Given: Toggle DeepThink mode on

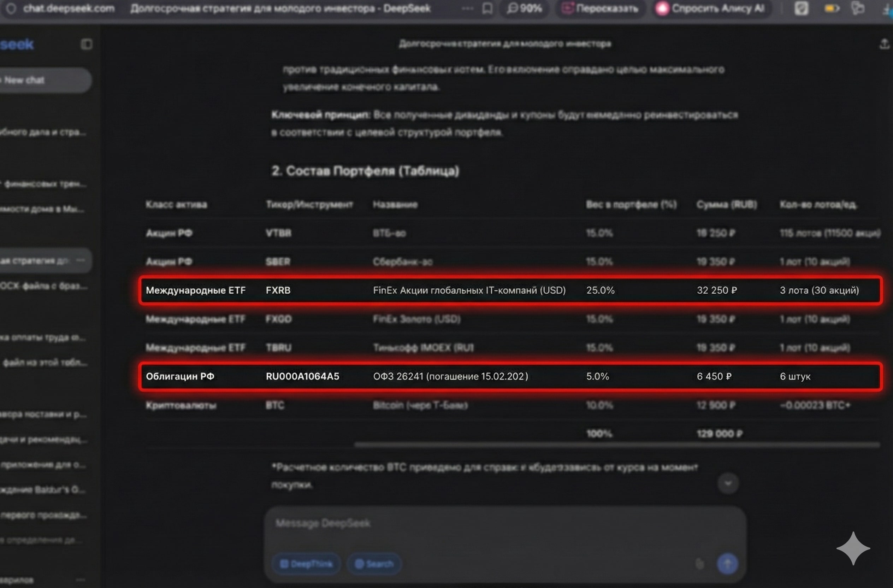Looking at the screenshot, I should 306,564.
